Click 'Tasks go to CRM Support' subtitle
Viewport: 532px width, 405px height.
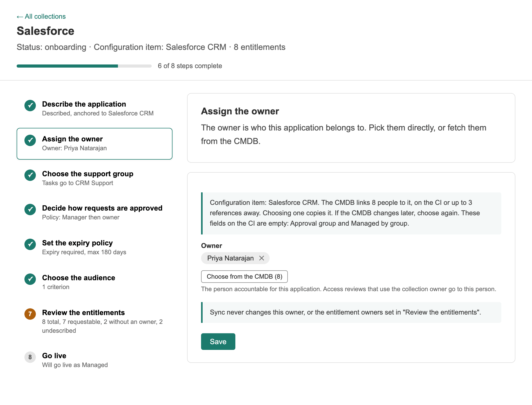[x=77, y=183]
